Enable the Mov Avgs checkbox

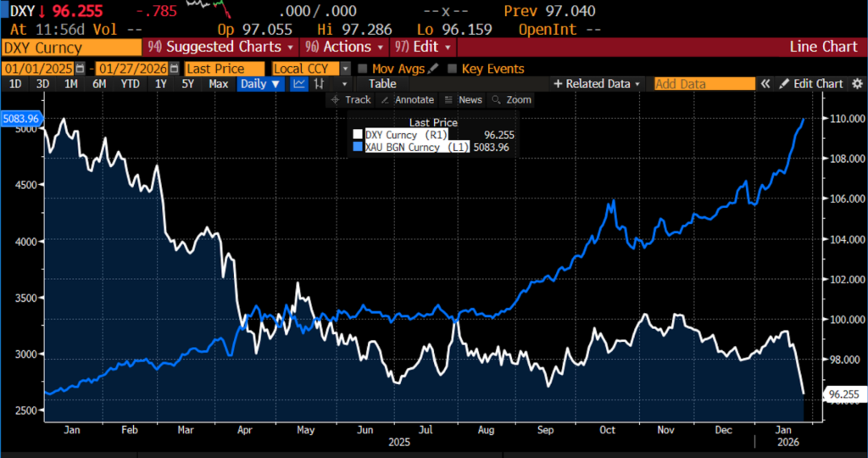tap(363, 69)
